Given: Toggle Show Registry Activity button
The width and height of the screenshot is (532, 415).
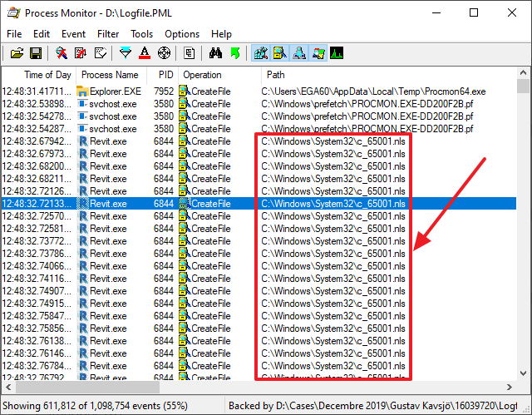Looking at the screenshot, I should [260, 53].
